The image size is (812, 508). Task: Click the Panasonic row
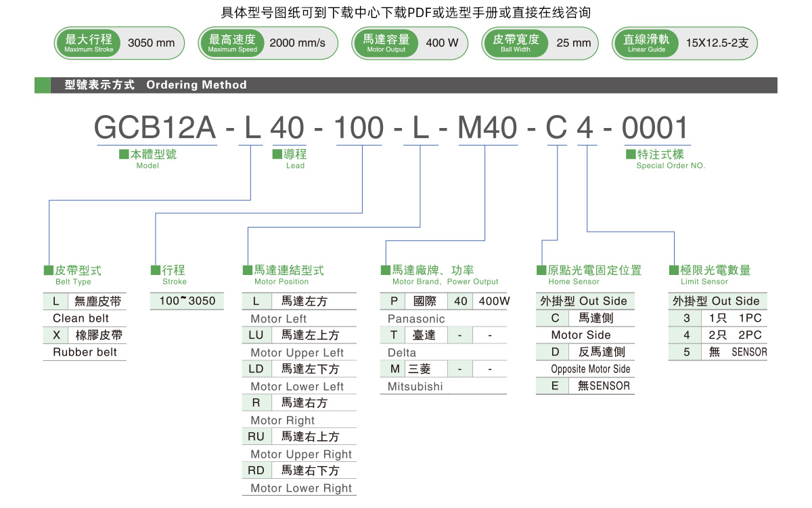click(443, 318)
